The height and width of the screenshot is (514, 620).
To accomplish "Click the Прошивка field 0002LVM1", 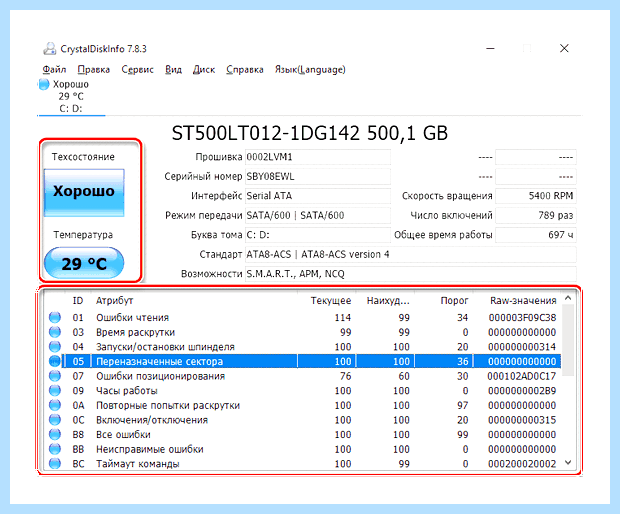I will coord(318,157).
